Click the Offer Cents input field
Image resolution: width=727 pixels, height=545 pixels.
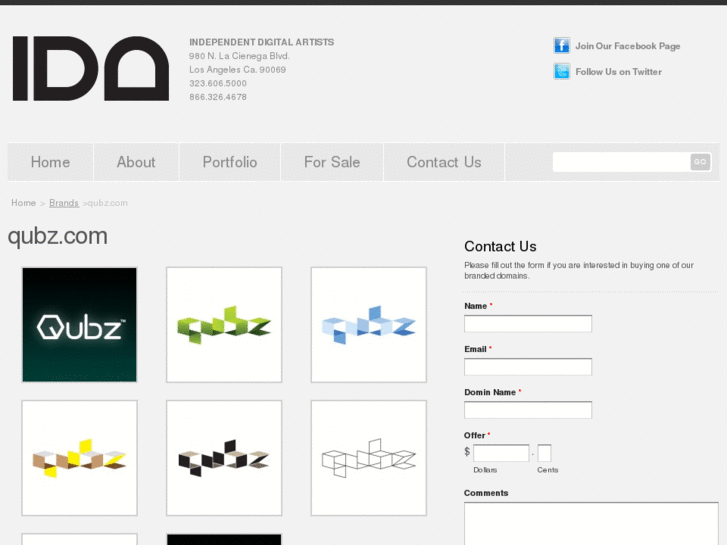click(544, 453)
